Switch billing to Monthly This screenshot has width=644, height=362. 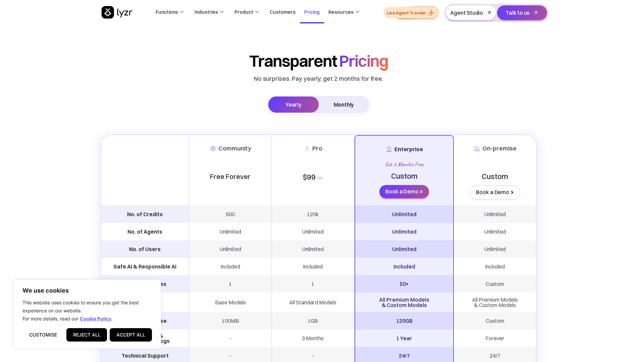[x=343, y=105]
